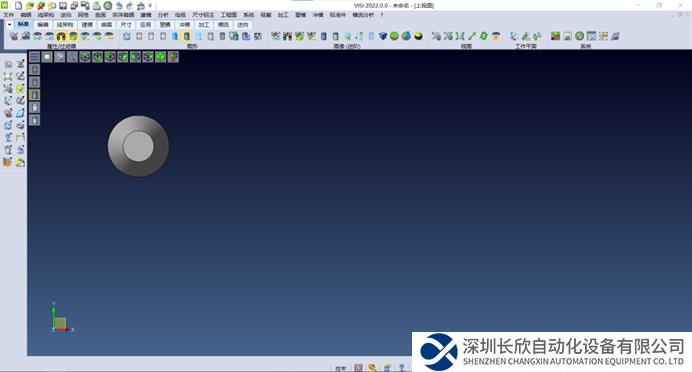Open the green folder icon in quick access
The image size is (692, 372).
tap(30, 6)
